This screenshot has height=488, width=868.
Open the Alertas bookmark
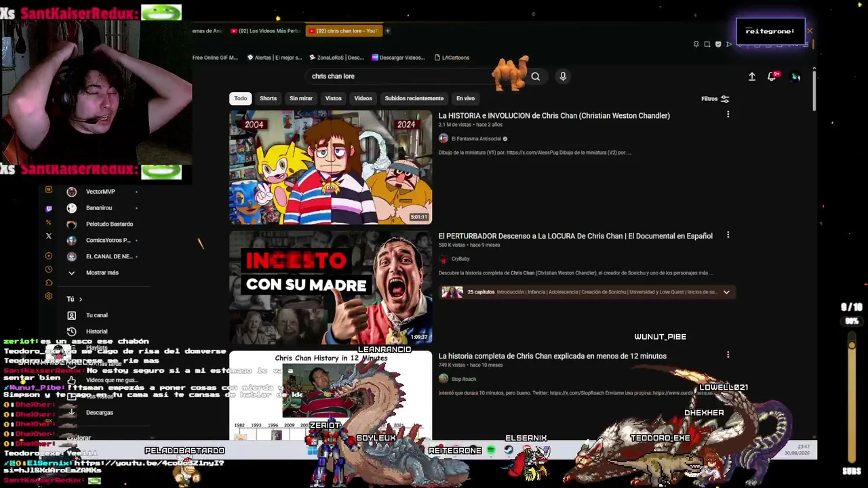click(x=275, y=58)
